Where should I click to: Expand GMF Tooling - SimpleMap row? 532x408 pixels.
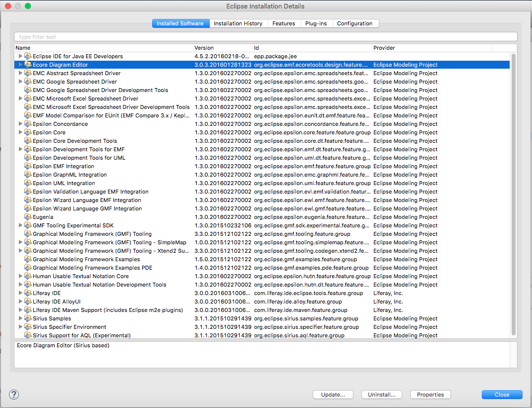coord(20,242)
